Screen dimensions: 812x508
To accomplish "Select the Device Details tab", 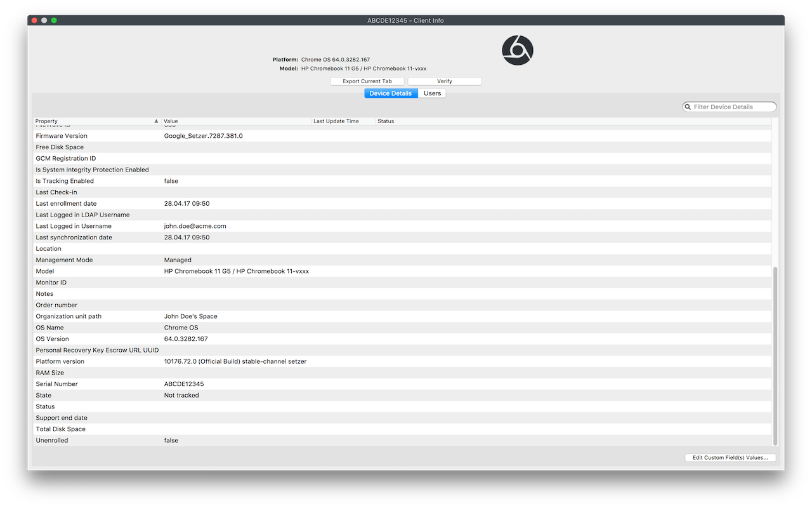I will pyautogui.click(x=391, y=93).
